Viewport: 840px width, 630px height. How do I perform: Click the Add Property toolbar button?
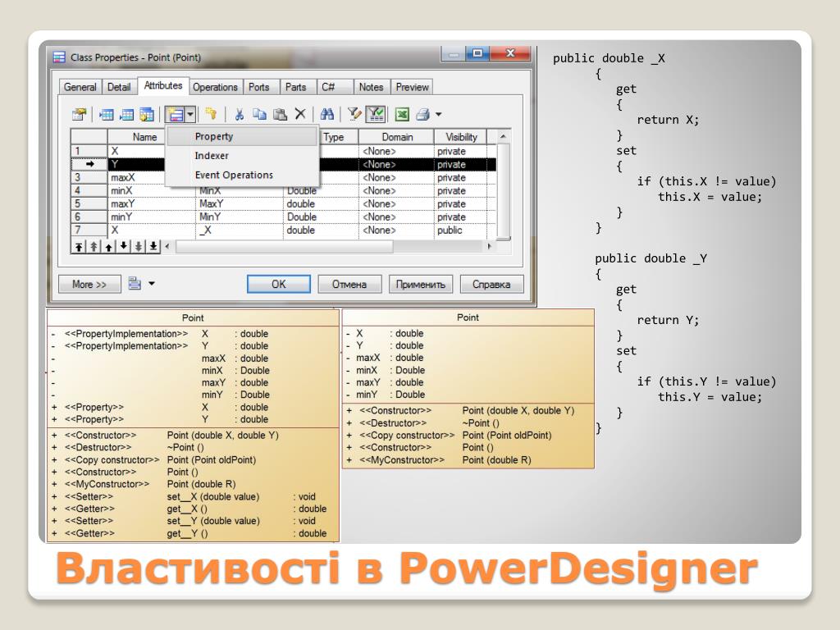(x=176, y=114)
